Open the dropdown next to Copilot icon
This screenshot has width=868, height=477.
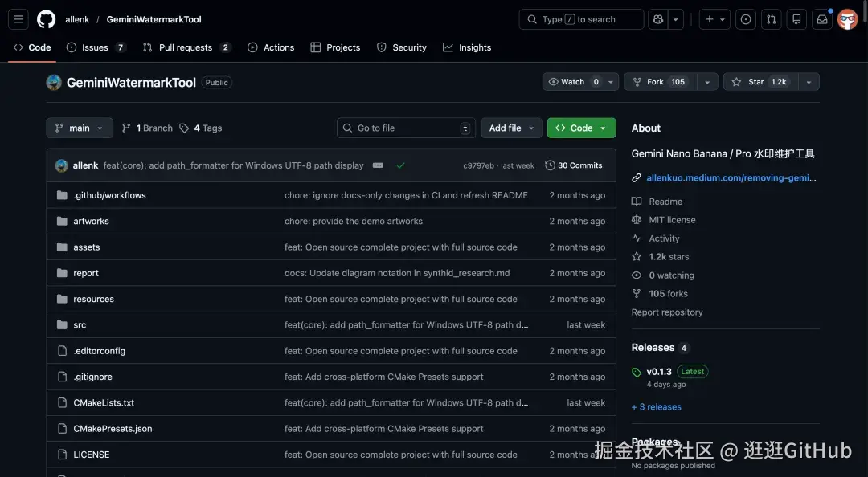click(675, 19)
